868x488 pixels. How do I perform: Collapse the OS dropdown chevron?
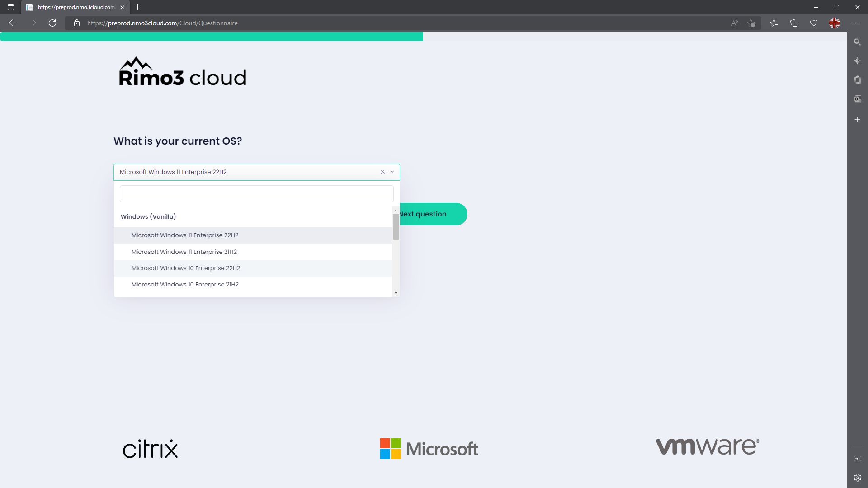coord(392,172)
